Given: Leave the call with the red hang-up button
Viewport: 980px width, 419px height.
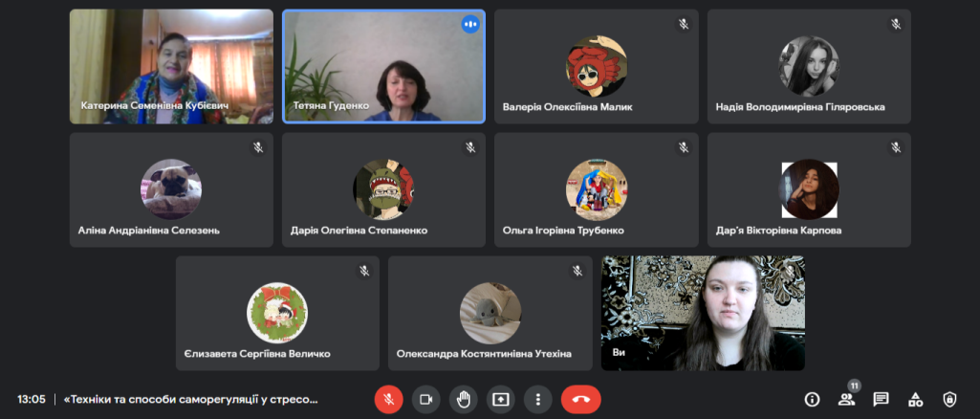Looking at the screenshot, I should click(581, 399).
